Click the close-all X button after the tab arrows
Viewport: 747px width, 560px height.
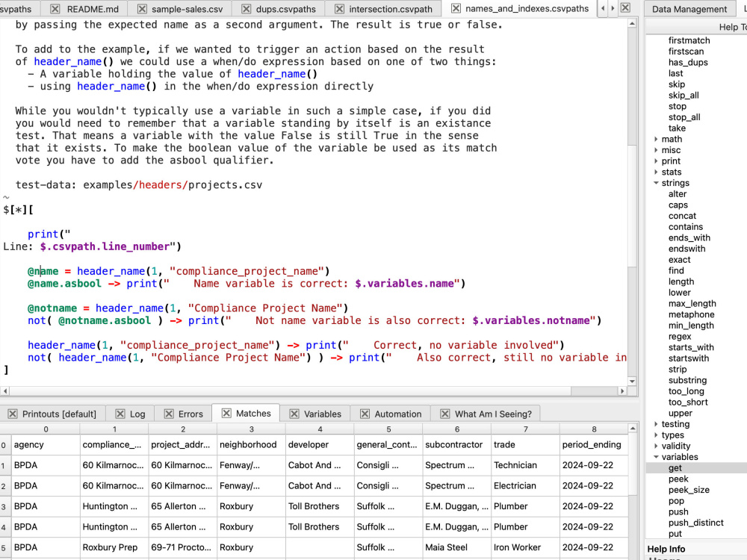pos(625,7)
